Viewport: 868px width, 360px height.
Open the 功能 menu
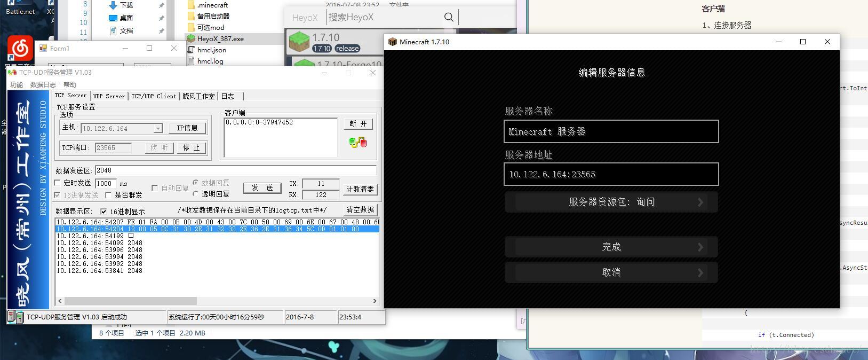coord(17,84)
